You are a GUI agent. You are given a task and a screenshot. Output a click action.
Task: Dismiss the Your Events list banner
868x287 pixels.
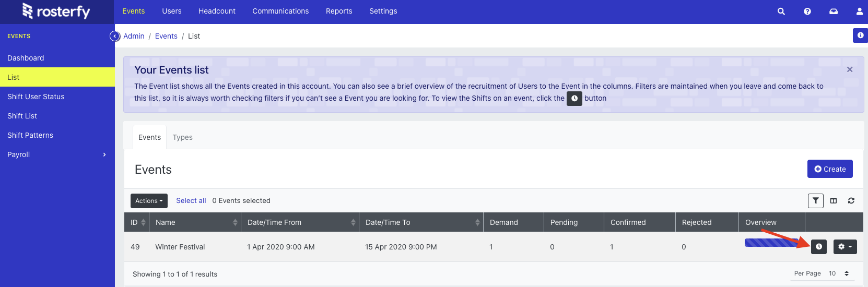point(849,69)
